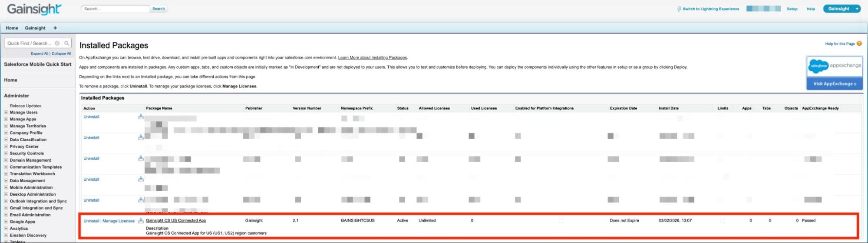This screenshot has width=868, height=243.
Task: Open Salesforce Mobile Quick Start
Action: click(38, 64)
